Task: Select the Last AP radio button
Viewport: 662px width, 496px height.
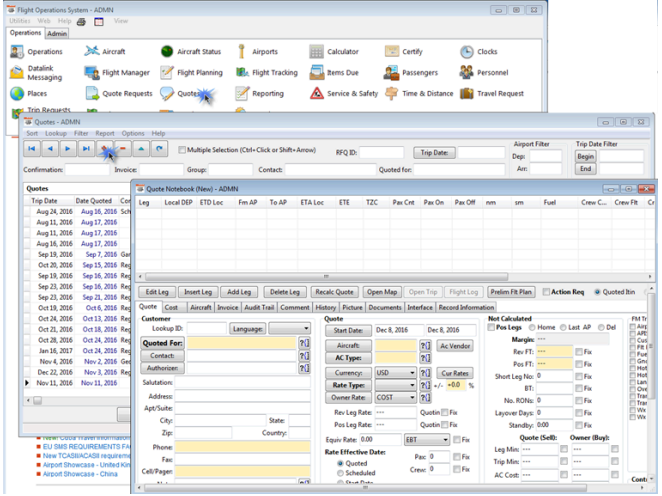Action: click(563, 328)
